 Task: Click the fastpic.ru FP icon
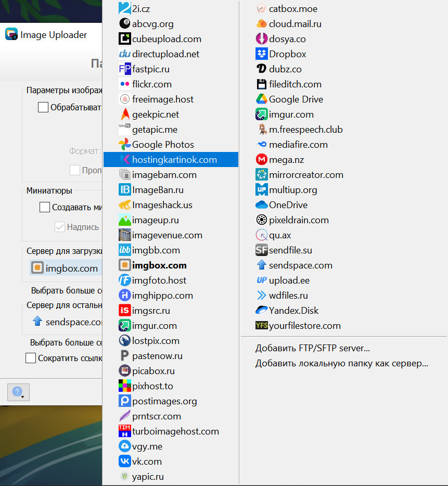pos(125,69)
